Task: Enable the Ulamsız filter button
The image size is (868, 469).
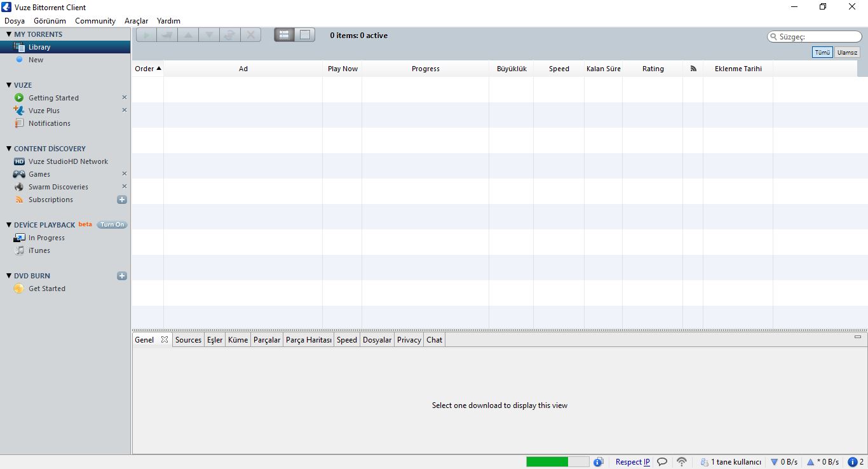Action: point(847,52)
